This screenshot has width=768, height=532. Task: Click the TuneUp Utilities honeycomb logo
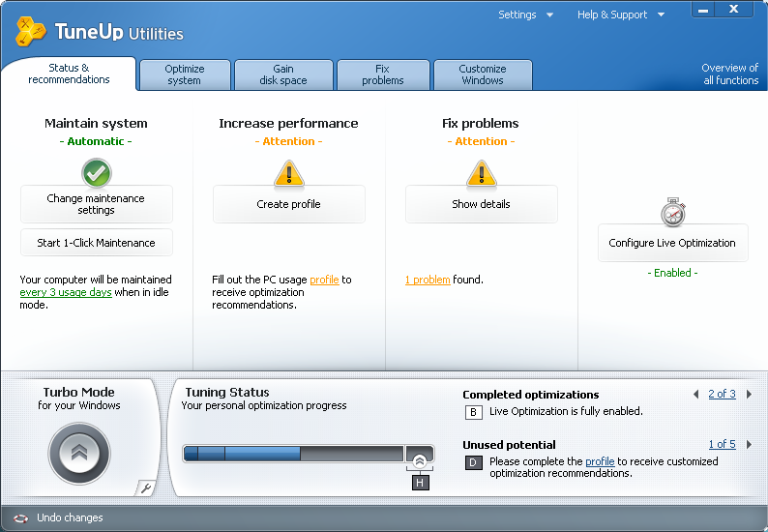pyautogui.click(x=30, y=32)
